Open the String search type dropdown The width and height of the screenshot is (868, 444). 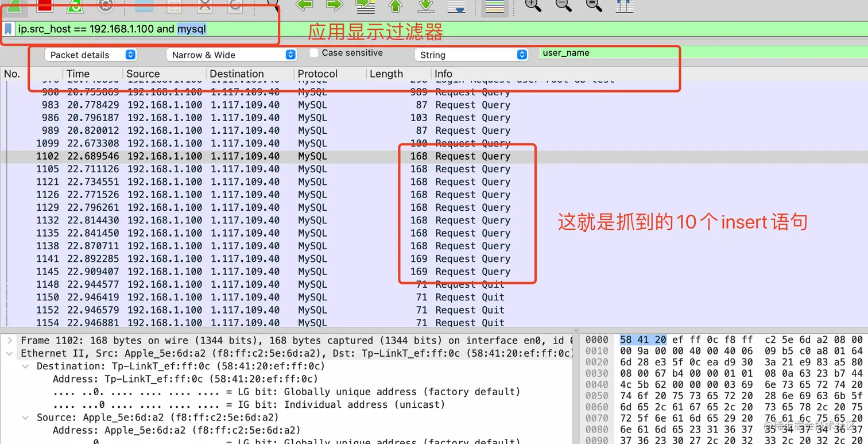pos(471,55)
